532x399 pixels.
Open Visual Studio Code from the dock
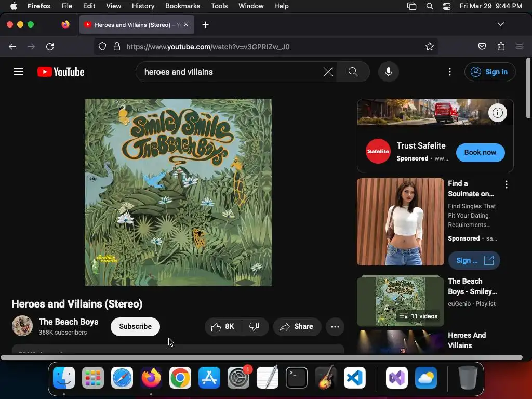click(354, 378)
